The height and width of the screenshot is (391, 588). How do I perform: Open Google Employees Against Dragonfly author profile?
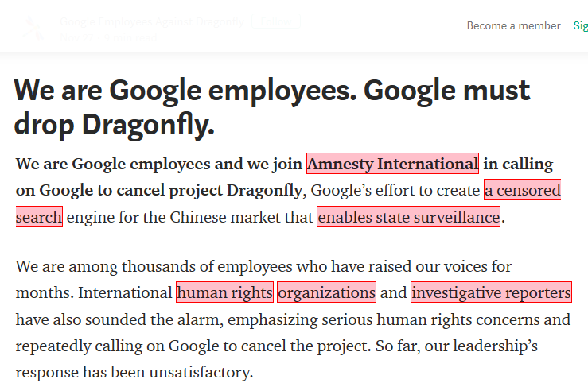[152, 21]
